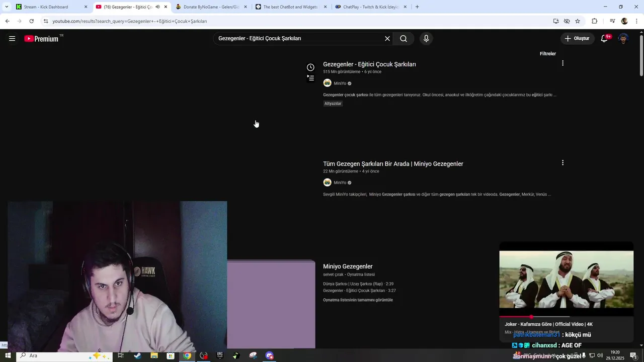The image size is (644, 362).
Task: Click third-party cookies eye icon
Action: [567, 21]
